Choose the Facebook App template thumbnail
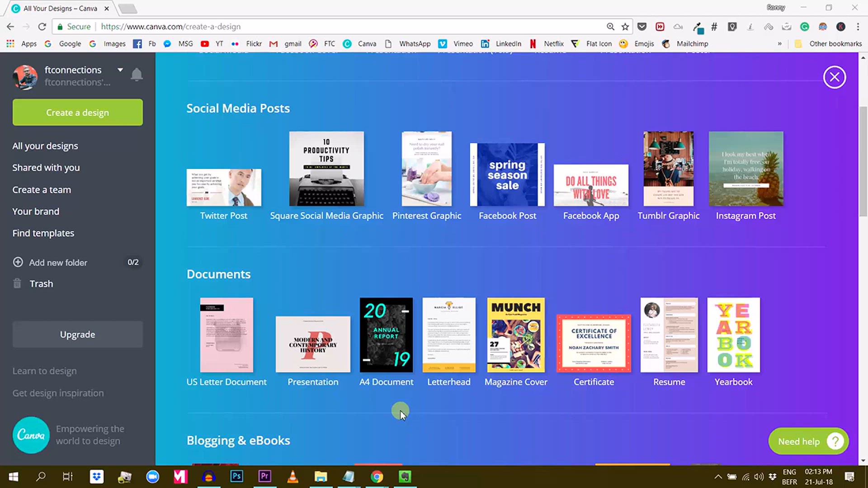The image size is (868, 488). (591, 185)
